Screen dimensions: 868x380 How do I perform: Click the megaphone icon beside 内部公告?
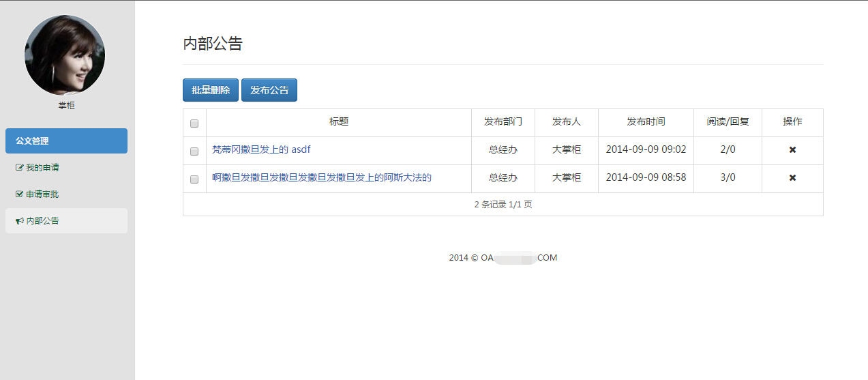pyautogui.click(x=19, y=221)
